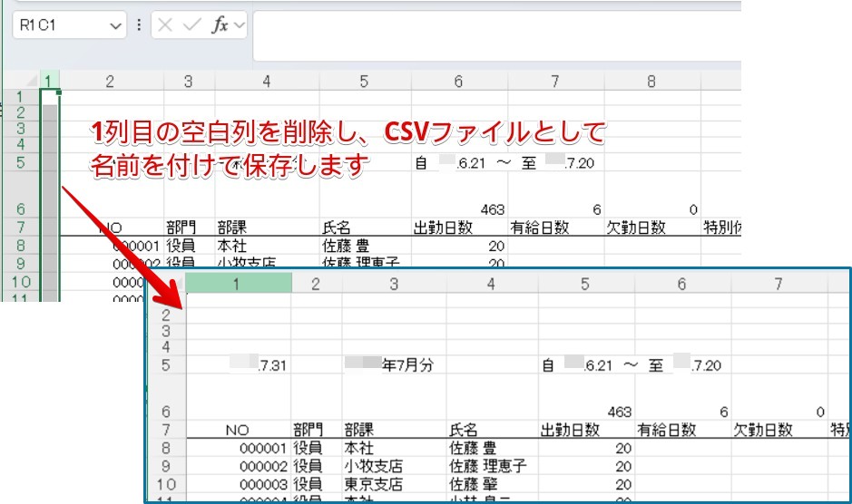852x504 pixels.
Task: Expand the chevron next to the fx icon
Action: point(240,26)
